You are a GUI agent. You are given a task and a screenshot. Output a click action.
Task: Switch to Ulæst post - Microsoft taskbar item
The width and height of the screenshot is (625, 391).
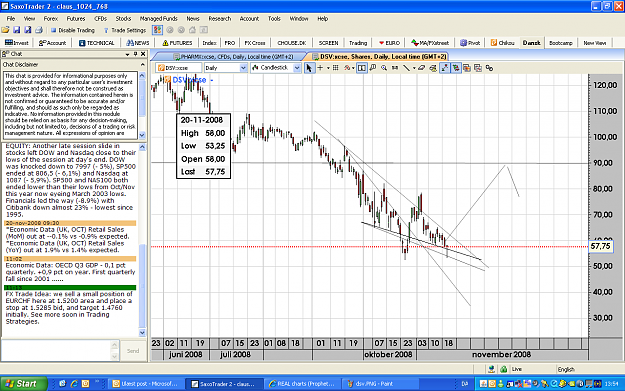point(145,384)
